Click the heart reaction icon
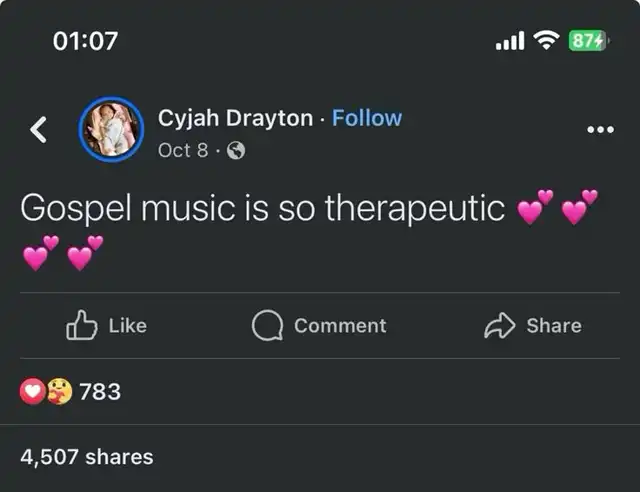This screenshot has height=492, width=640. pos(32,392)
